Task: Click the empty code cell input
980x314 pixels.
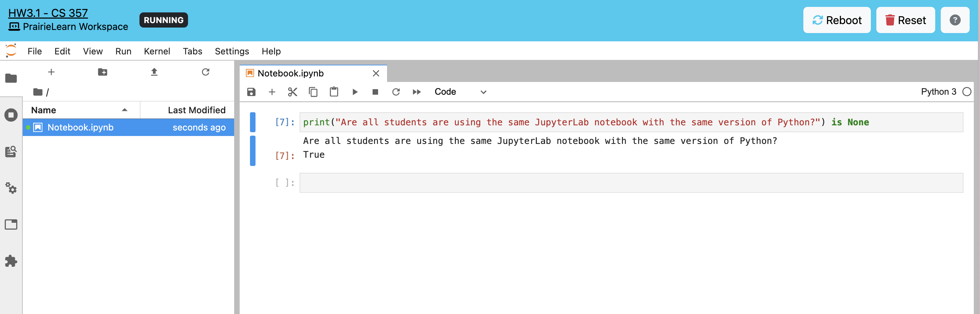Action: point(631,183)
